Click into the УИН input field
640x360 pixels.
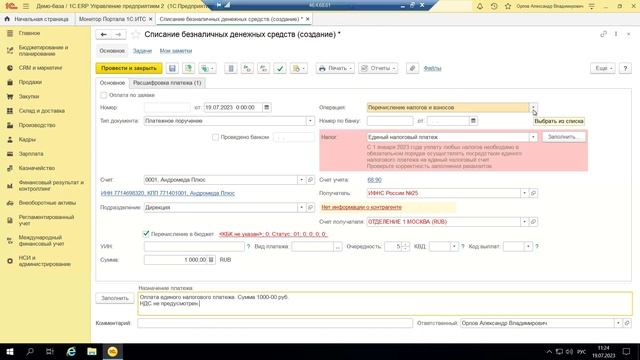194,246
